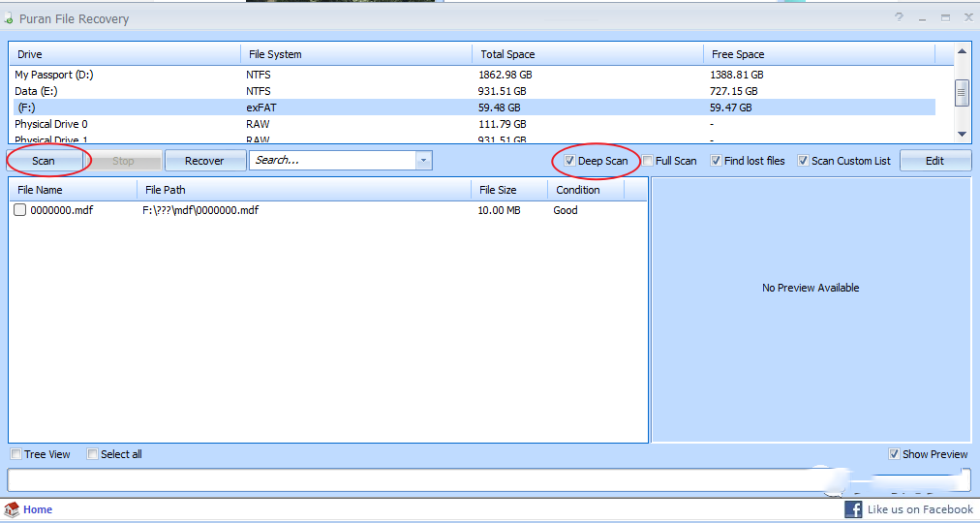Sort by Total Space column header
The height and width of the screenshot is (523, 980).
click(588, 54)
